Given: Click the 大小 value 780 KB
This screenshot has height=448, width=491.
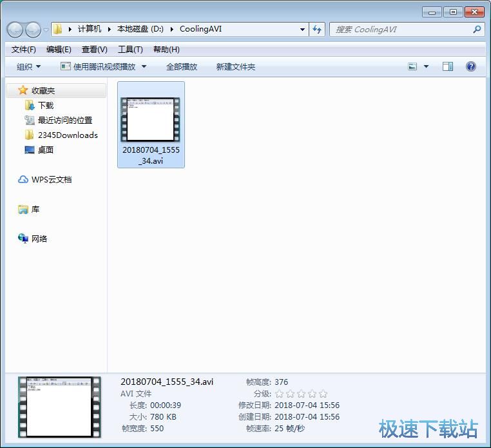Looking at the screenshot, I should pyautogui.click(x=163, y=416).
